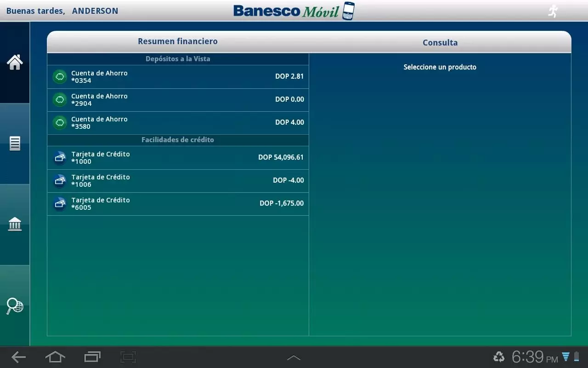The width and height of the screenshot is (588, 368).
Task: Tap the battery status icon
Action: [x=577, y=356]
